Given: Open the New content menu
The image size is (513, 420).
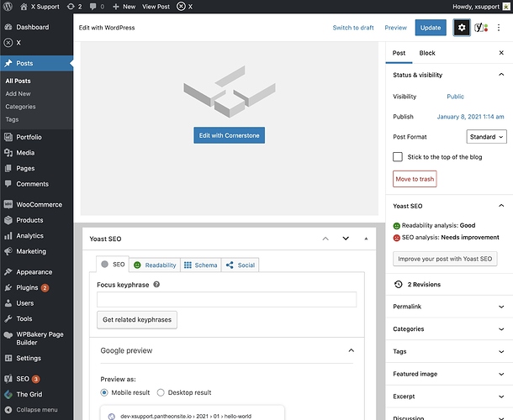Looking at the screenshot, I should pyautogui.click(x=124, y=7).
